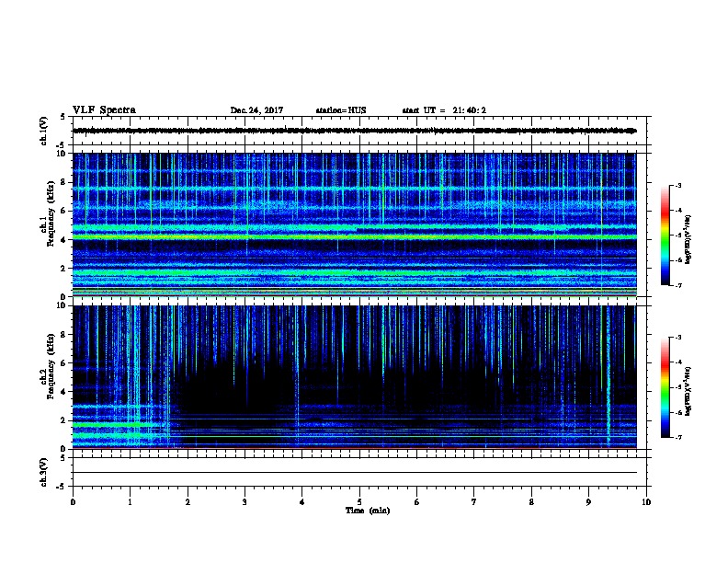
Task: Click the time-axis tick label "3"
Action: point(245,502)
